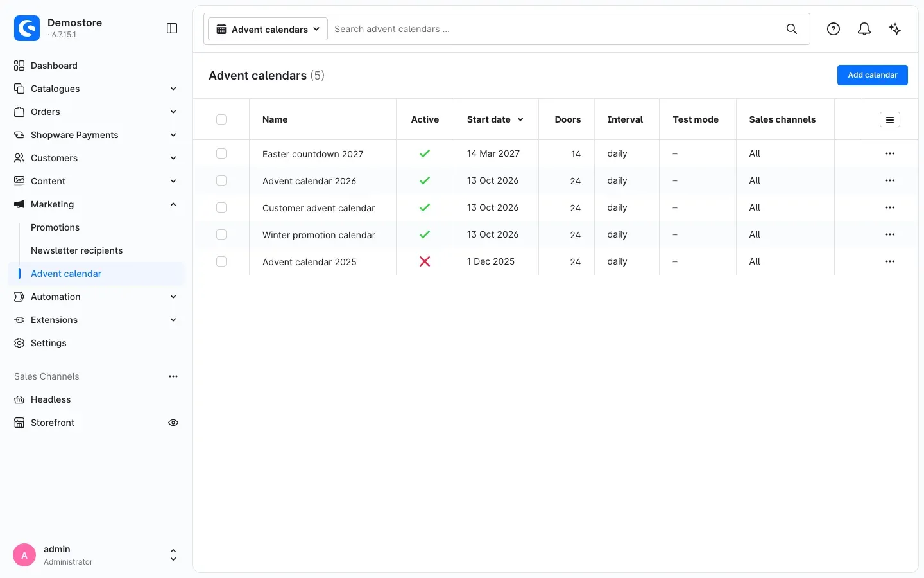Open the Customer advent calendar entry
This screenshot has width=924, height=578.
[318, 208]
